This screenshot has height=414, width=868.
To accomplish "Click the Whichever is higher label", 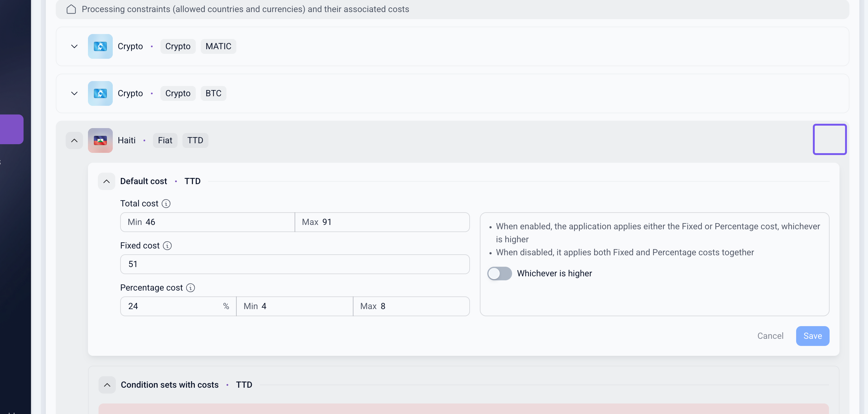I will tap(554, 274).
